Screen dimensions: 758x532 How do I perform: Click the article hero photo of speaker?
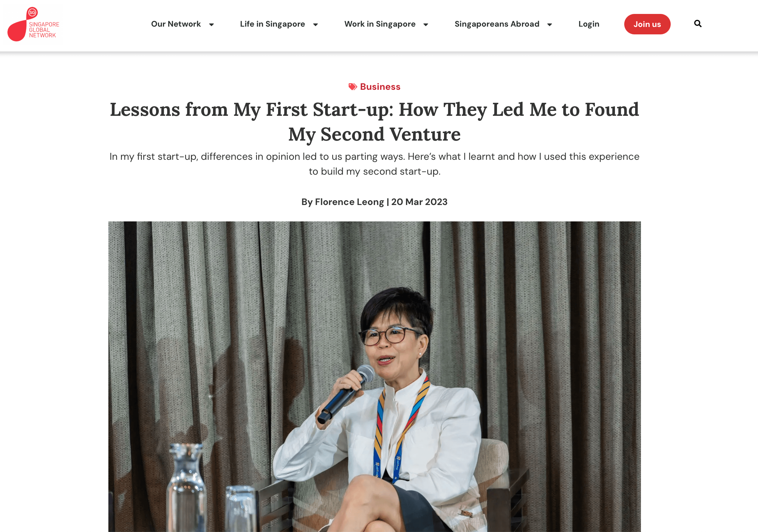coord(374,377)
